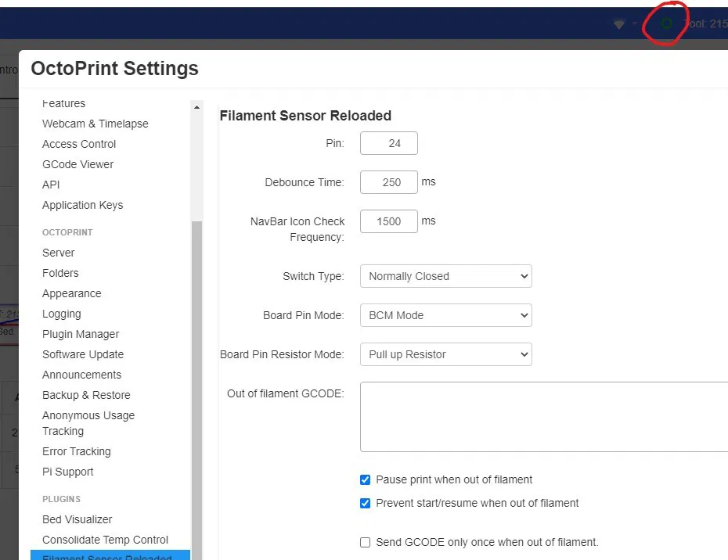Go to Plugin Manager settings
The image size is (728, 560).
(81, 334)
